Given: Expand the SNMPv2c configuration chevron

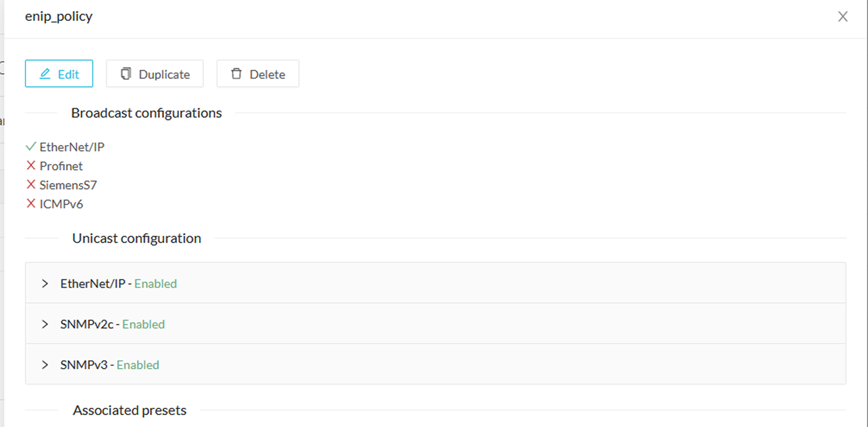Looking at the screenshot, I should pos(45,324).
